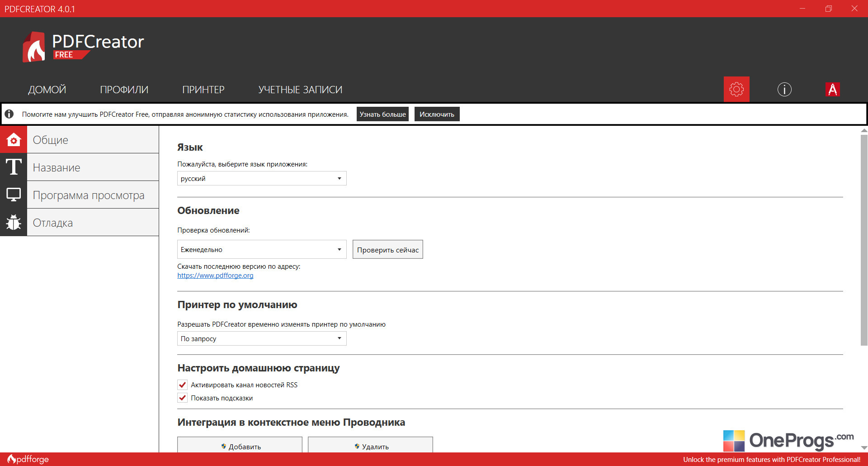Open the settings gear icon
The width and height of the screenshot is (868, 466).
click(x=736, y=89)
